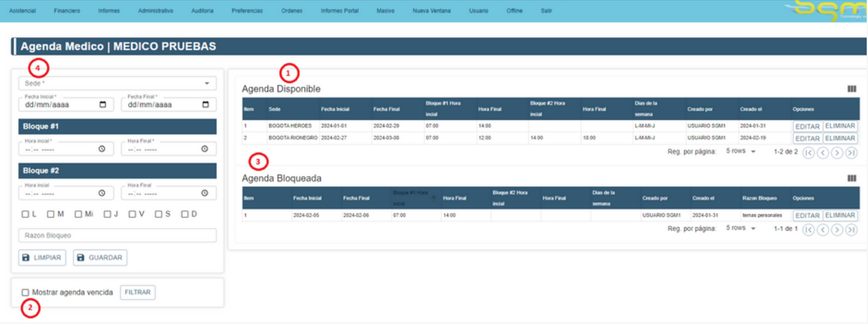Click the GUARDAR button

pos(99,258)
